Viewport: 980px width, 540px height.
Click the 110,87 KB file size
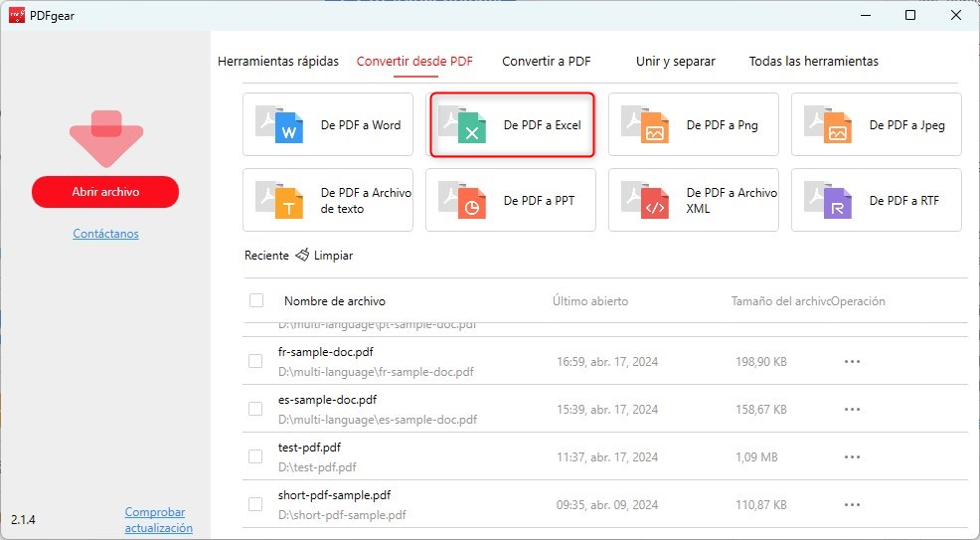tap(761, 505)
